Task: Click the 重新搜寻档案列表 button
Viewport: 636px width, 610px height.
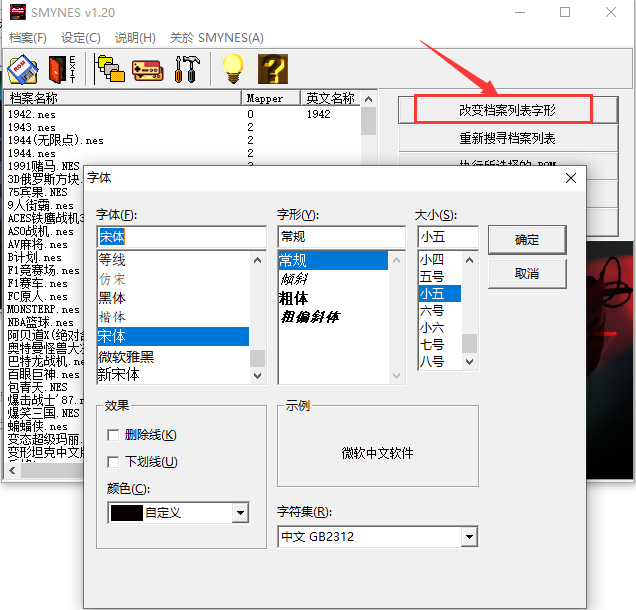Action: 507,138
